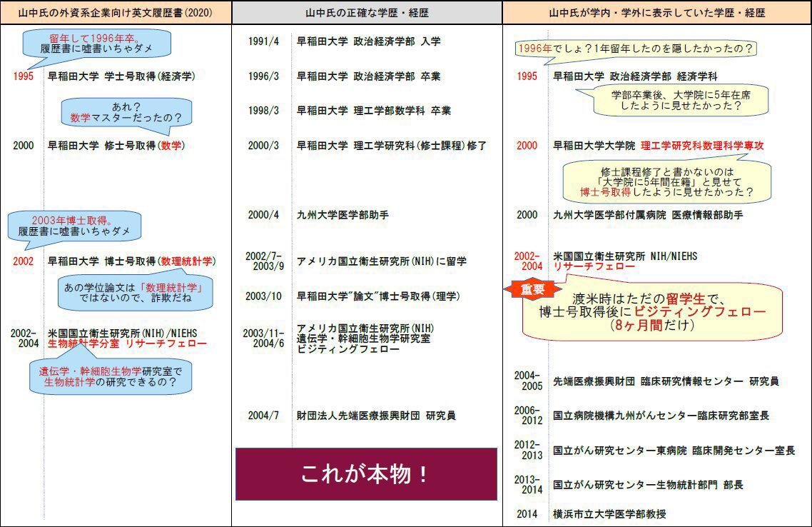Click the date range '2003/11-2004/6'
The width and height of the screenshot is (812, 527).
(263, 338)
